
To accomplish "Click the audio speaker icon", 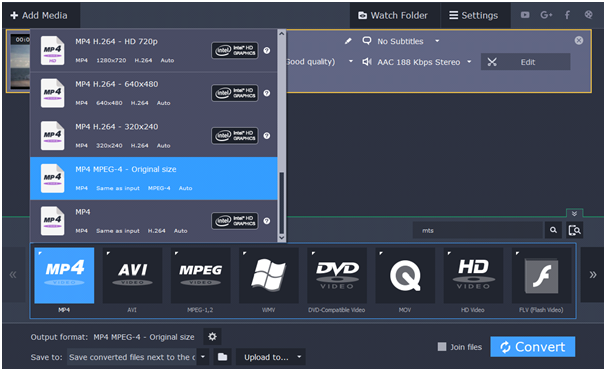I will click(366, 62).
